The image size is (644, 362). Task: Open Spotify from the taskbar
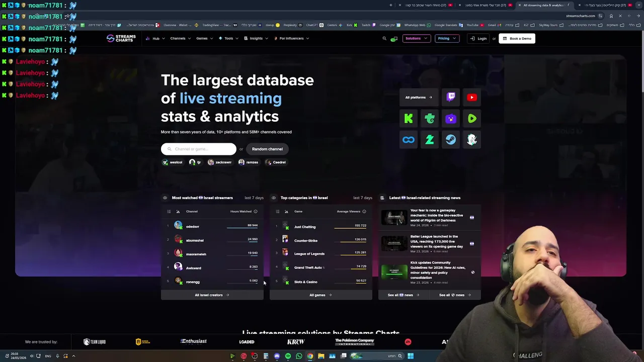pyautogui.click(x=288, y=356)
